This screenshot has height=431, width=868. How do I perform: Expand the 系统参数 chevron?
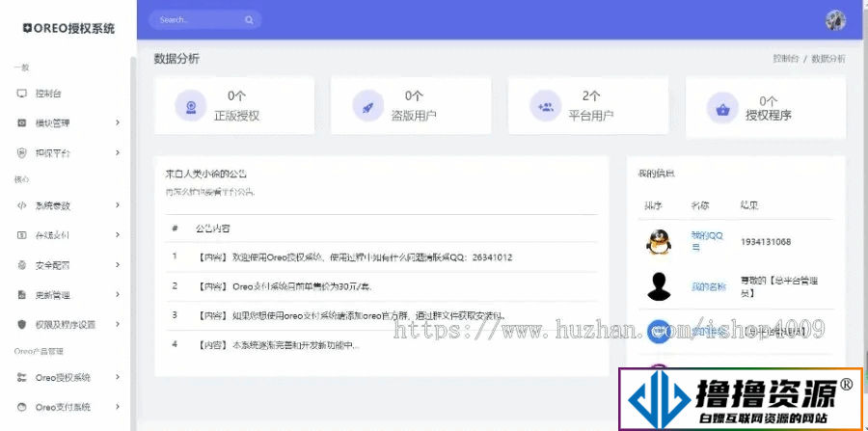click(118, 205)
